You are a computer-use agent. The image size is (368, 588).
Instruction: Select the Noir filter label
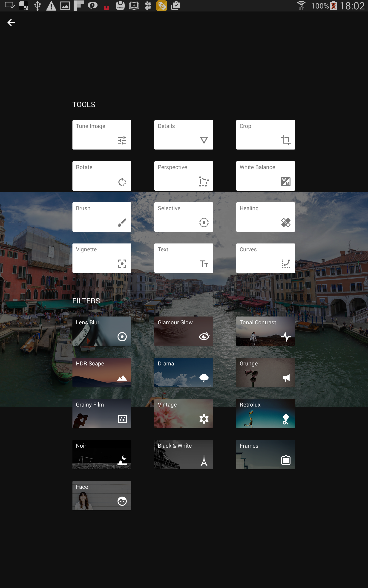click(81, 446)
